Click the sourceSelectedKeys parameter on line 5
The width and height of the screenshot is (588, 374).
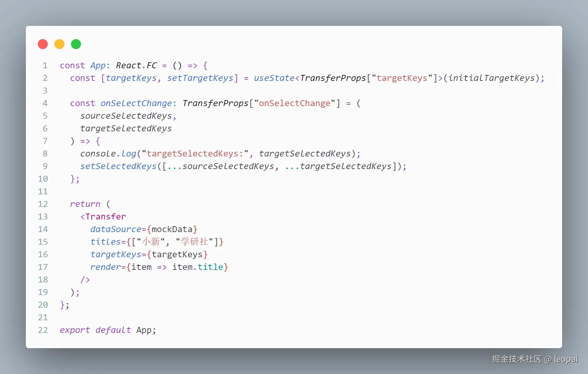126,116
